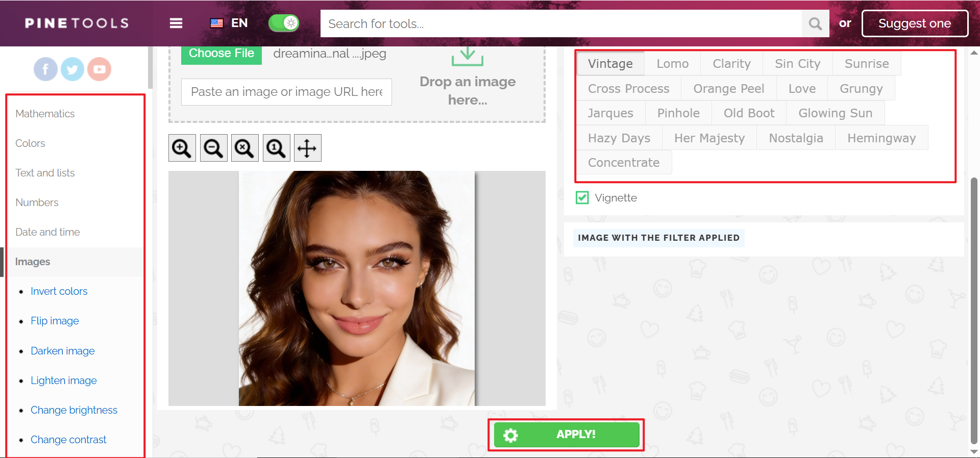Open the Flip image tool link
The height and width of the screenshot is (458, 980).
(55, 321)
